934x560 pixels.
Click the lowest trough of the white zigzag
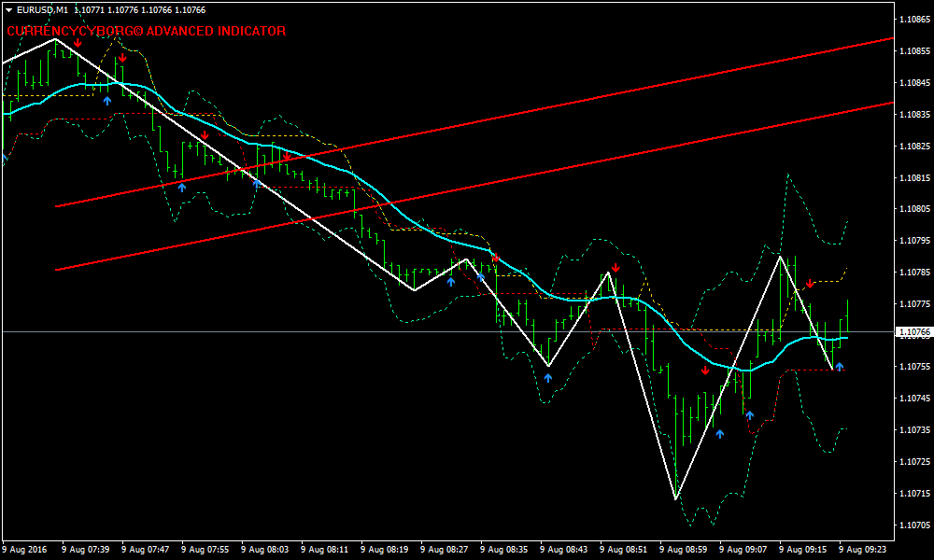675,498
